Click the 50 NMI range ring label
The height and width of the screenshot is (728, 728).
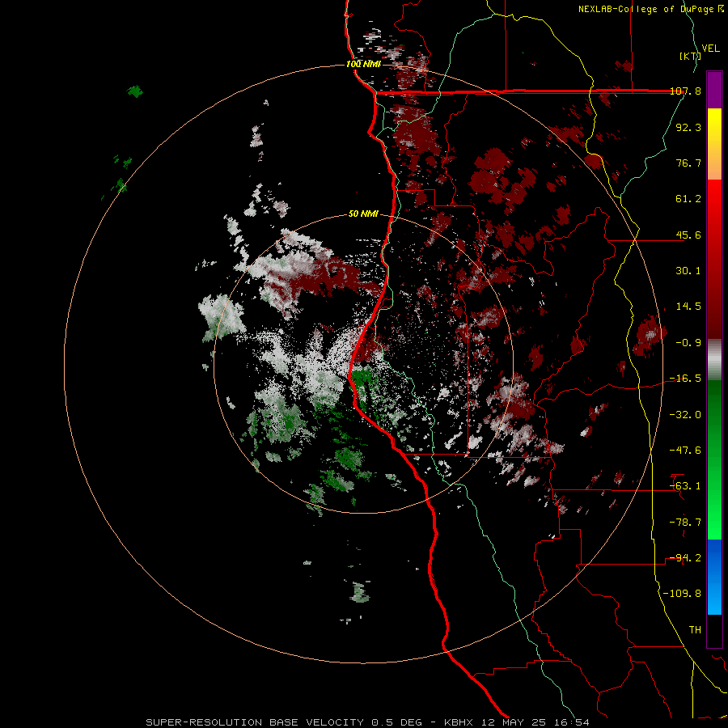click(363, 214)
